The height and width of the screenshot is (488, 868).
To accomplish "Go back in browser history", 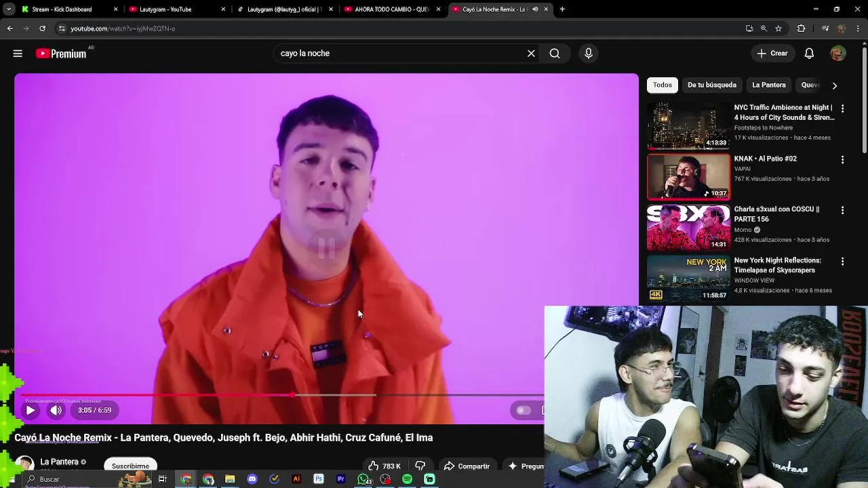I will click(x=9, y=28).
